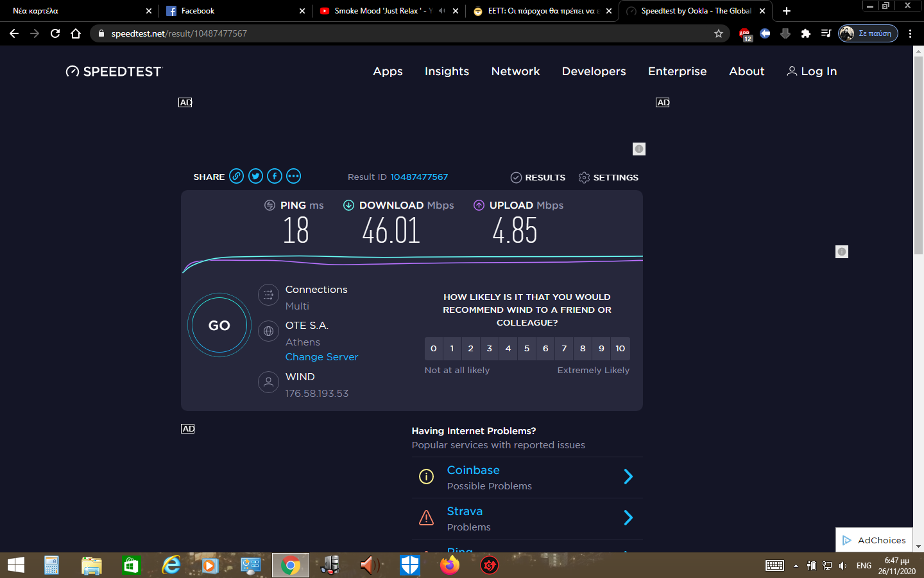Open the media controls toolbar icon
Screen dimensions: 924x578
click(x=826, y=33)
